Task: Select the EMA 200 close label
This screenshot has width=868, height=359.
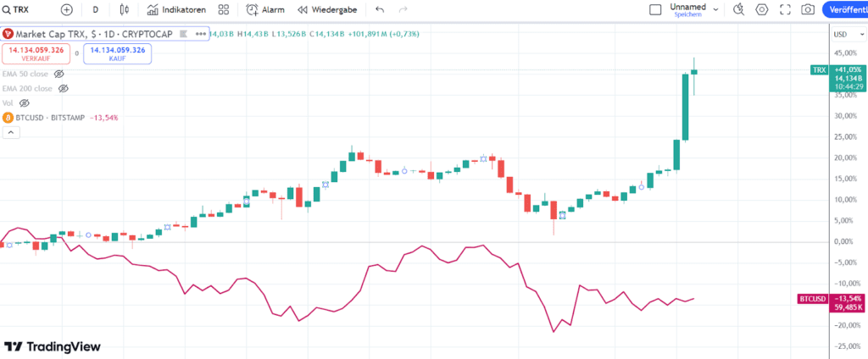Action: [x=28, y=89]
